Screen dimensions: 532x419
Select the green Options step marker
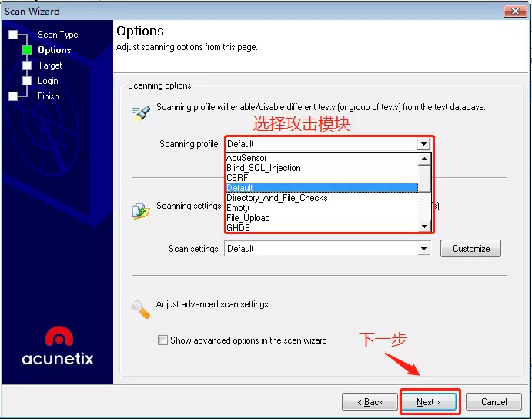pos(27,50)
